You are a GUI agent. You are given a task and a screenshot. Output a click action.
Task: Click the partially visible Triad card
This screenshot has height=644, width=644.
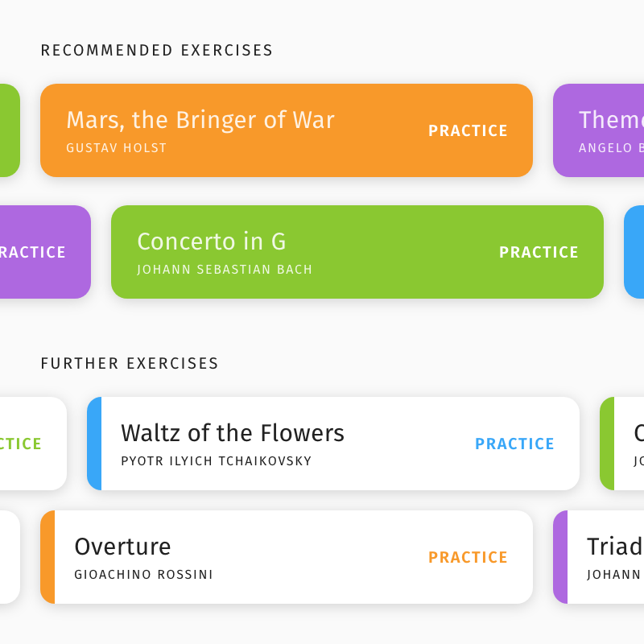pyautogui.click(x=598, y=557)
